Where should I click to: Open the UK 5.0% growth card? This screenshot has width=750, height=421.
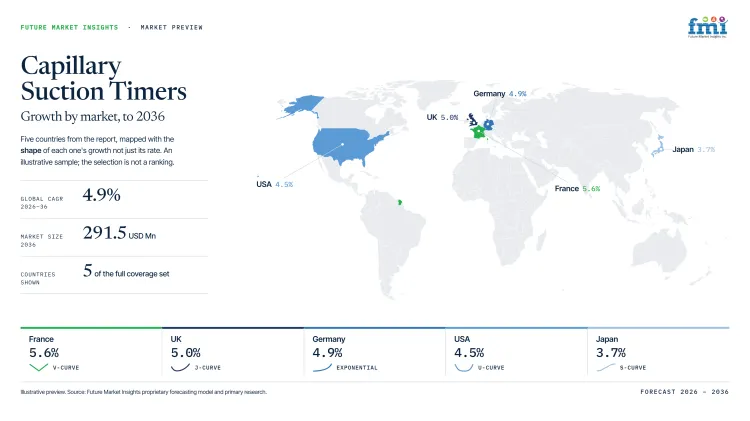click(x=233, y=353)
